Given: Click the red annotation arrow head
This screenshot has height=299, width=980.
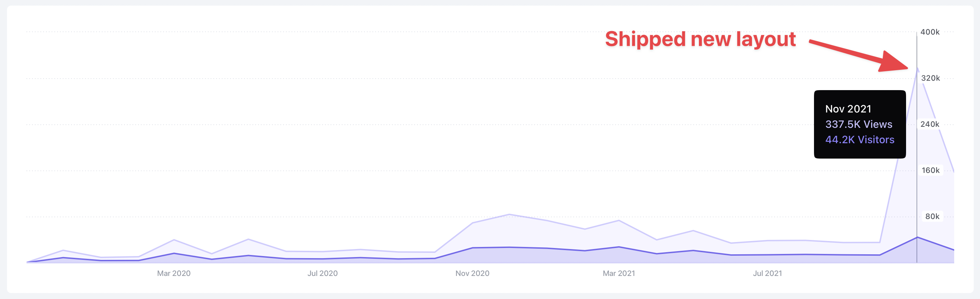Looking at the screenshot, I should click(x=894, y=63).
